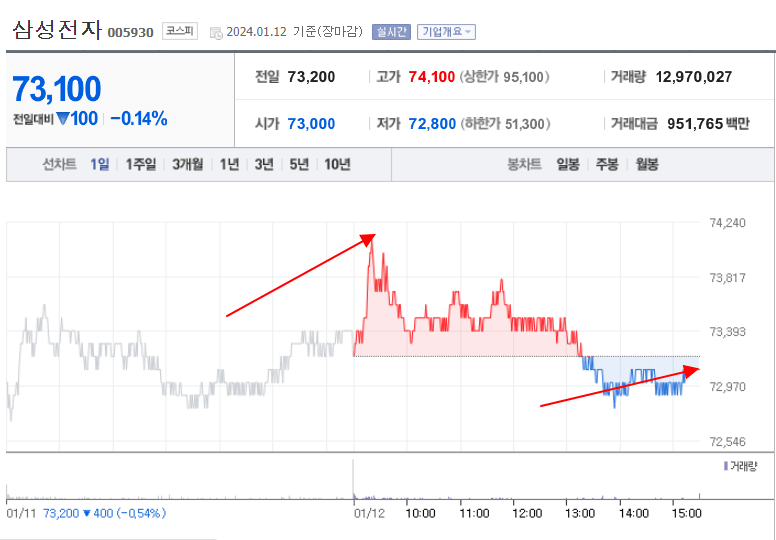Screen dimensions: 776x540
Task: Click the 고가 value 74,100
Action: click(x=432, y=77)
